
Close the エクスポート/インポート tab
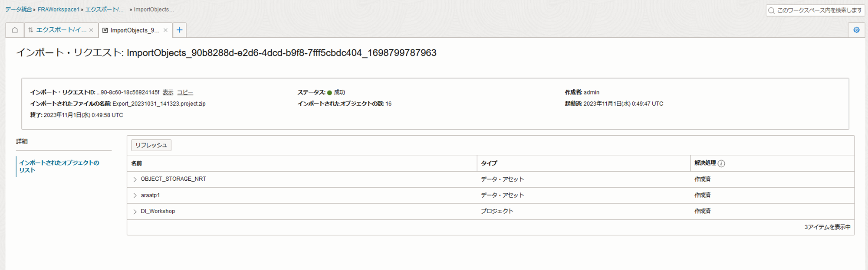coord(91,30)
